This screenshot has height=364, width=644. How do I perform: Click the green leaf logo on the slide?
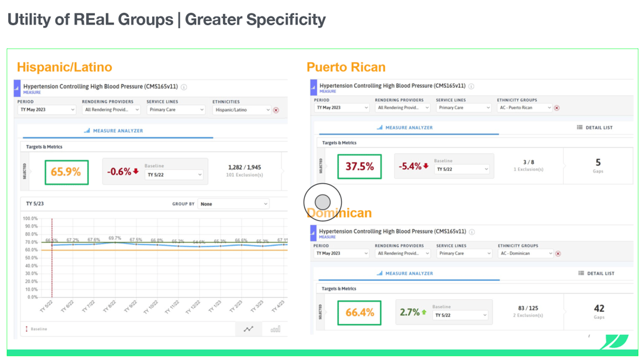point(614,342)
